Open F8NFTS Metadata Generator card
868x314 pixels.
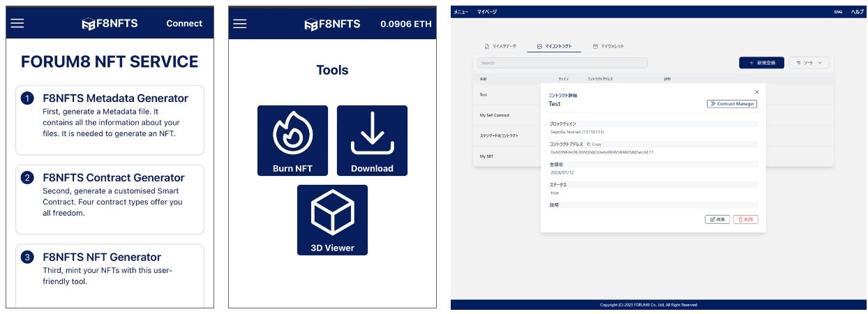click(110, 120)
